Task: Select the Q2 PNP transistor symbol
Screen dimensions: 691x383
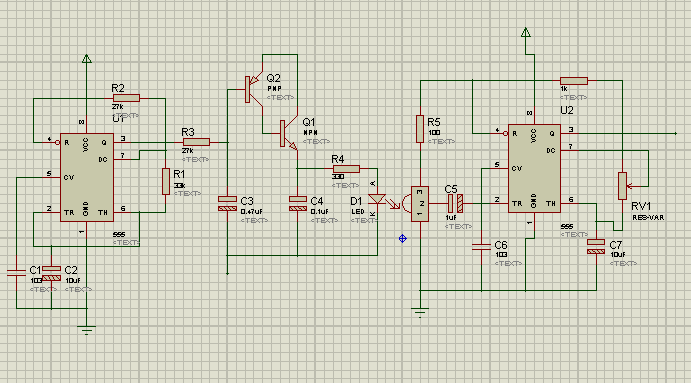Action: click(x=253, y=89)
